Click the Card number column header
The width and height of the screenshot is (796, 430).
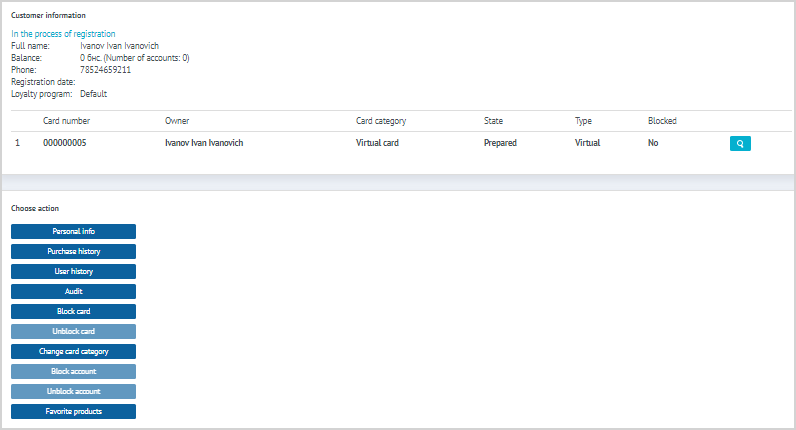66,121
